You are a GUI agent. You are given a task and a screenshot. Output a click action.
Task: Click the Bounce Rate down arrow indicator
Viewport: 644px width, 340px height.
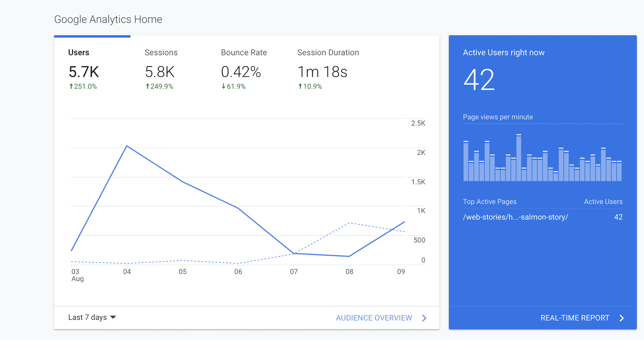tap(223, 86)
